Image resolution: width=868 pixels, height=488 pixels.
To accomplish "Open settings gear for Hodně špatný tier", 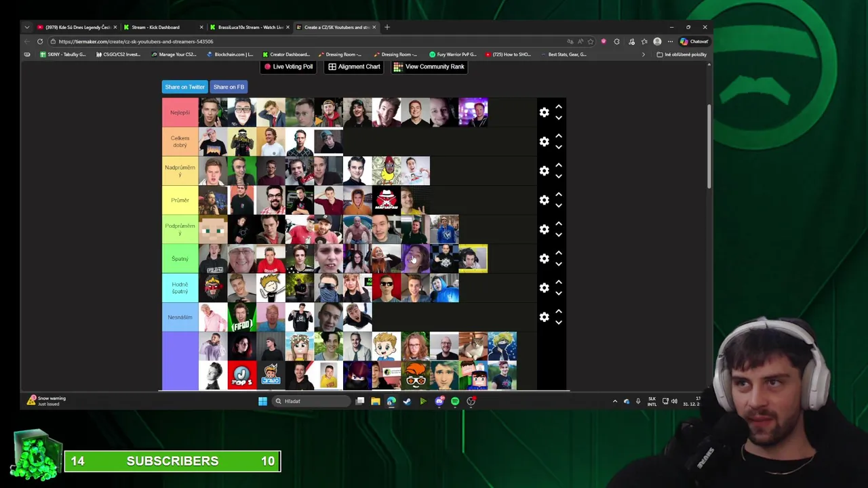I will (544, 287).
